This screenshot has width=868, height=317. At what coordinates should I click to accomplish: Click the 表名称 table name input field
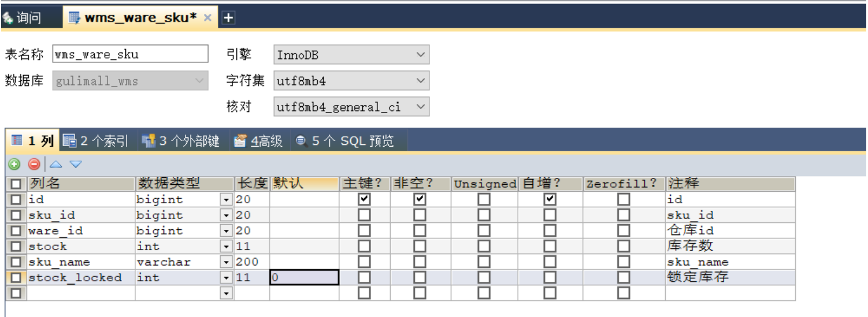(130, 54)
